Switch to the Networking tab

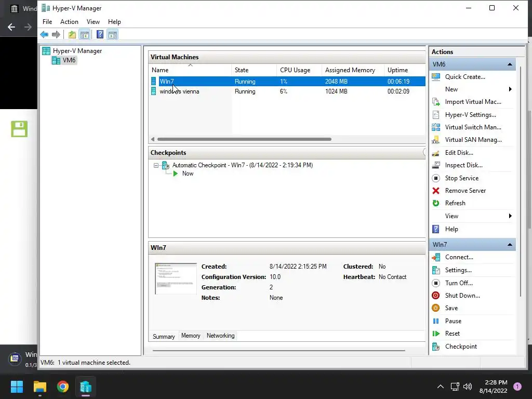click(220, 336)
